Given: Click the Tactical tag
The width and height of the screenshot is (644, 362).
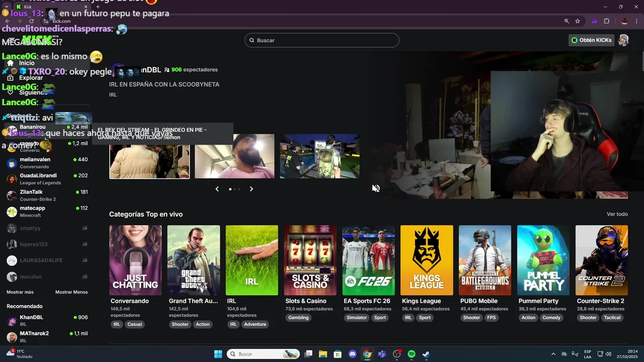Looking at the screenshot, I should [612, 318].
